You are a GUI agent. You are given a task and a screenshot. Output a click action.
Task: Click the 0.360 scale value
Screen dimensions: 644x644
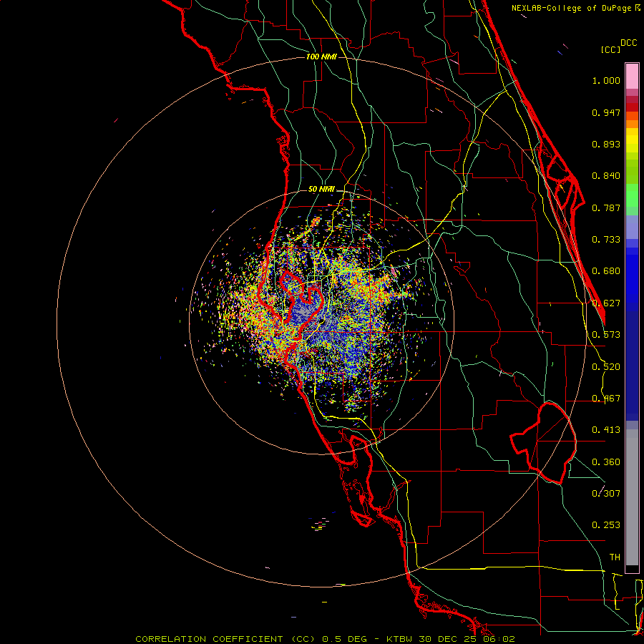coord(606,462)
